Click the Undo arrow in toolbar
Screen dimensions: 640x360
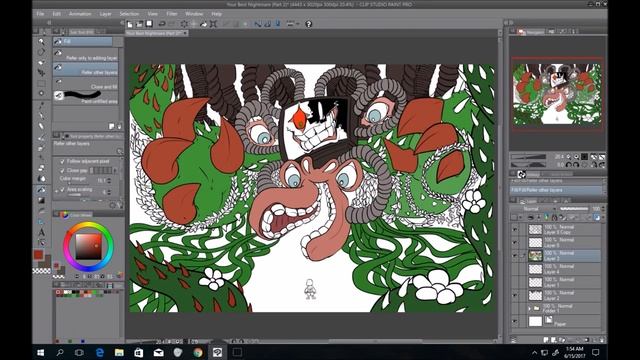tap(162, 24)
